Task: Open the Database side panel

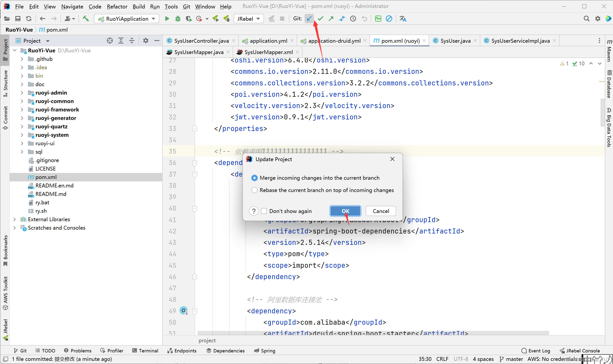Action: point(609,84)
